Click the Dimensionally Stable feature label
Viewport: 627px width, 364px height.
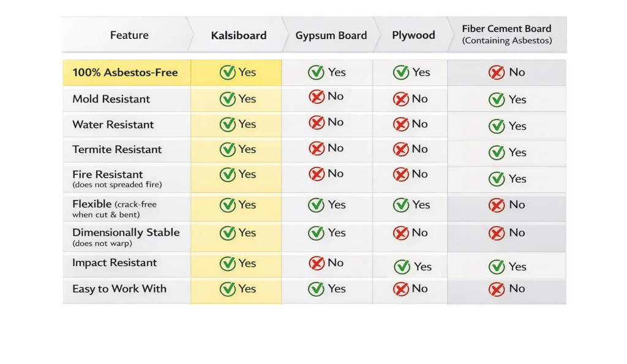coord(126,233)
